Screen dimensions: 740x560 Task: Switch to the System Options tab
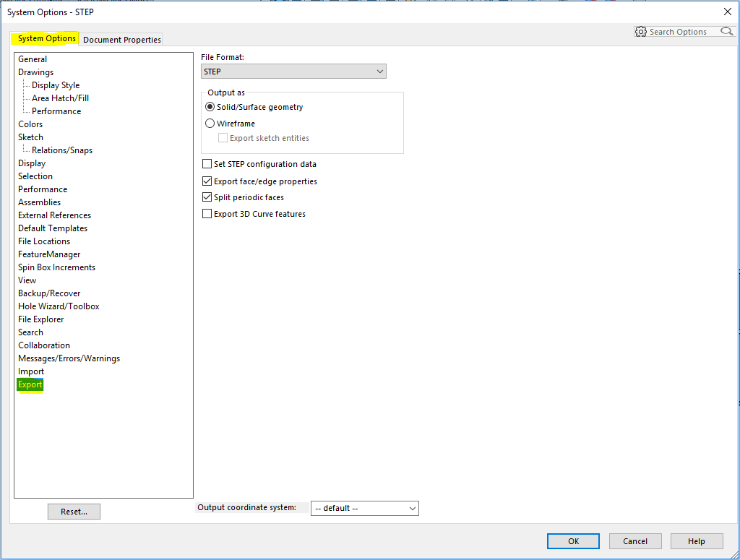(x=47, y=38)
